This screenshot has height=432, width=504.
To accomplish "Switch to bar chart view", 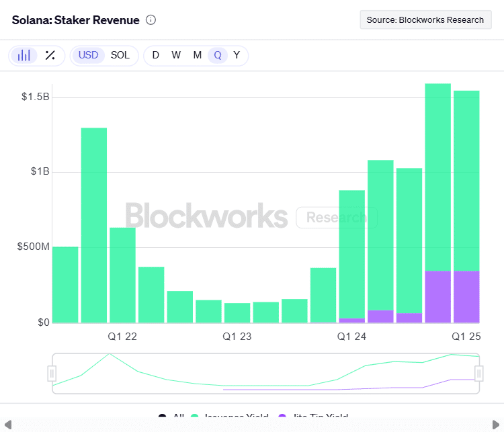I will pos(24,55).
